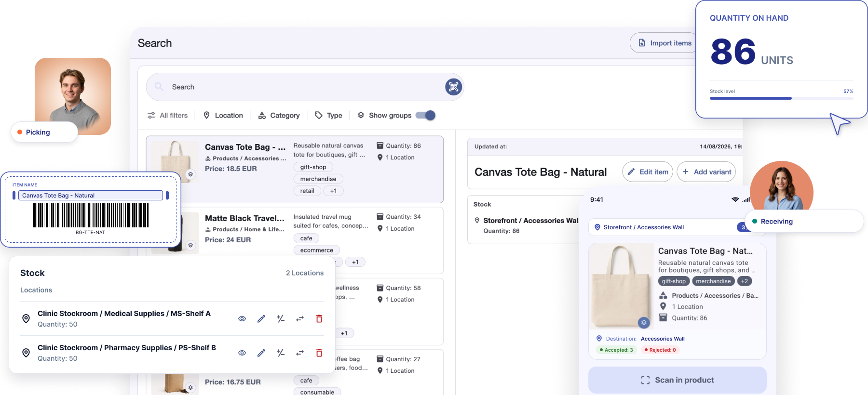This screenshot has height=395, width=868.
Task: Select the ecommerce tag on Matte Black Travel
Action: tap(317, 250)
